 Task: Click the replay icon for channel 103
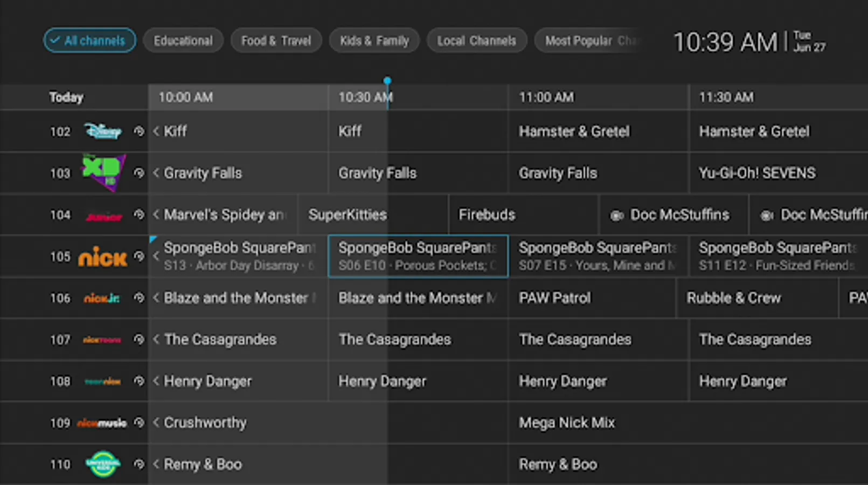(x=139, y=173)
